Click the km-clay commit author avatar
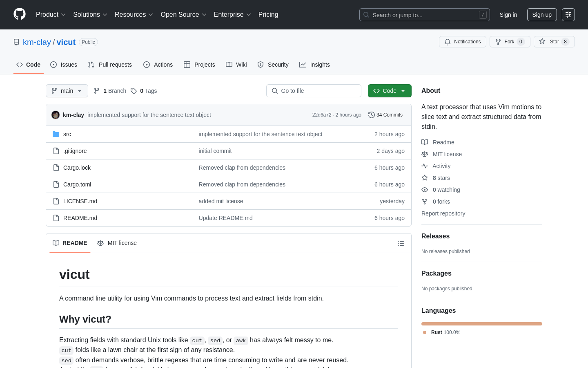This screenshot has width=588, height=368. tap(56, 115)
